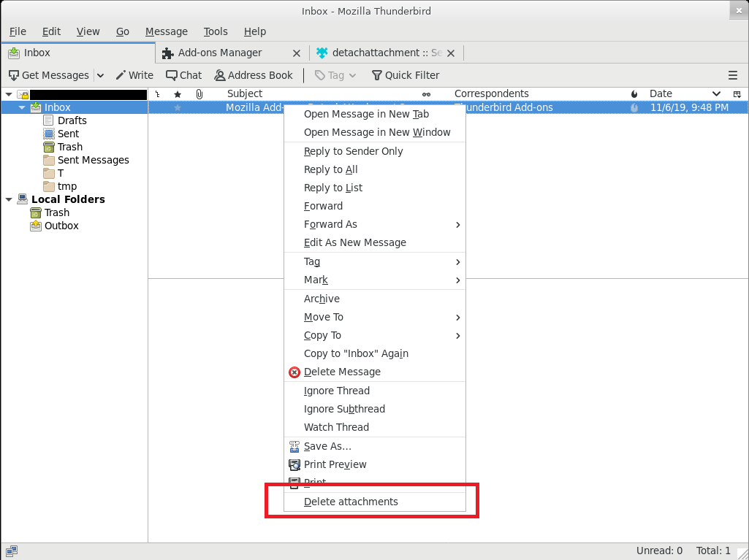The height and width of the screenshot is (560, 749).
Task: Collapse the mail account tree
Action: tap(9, 94)
